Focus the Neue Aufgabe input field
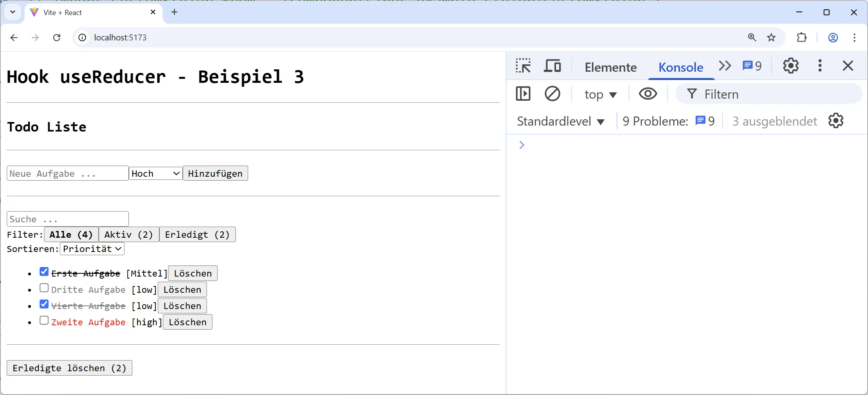The width and height of the screenshot is (868, 395). pos(68,174)
